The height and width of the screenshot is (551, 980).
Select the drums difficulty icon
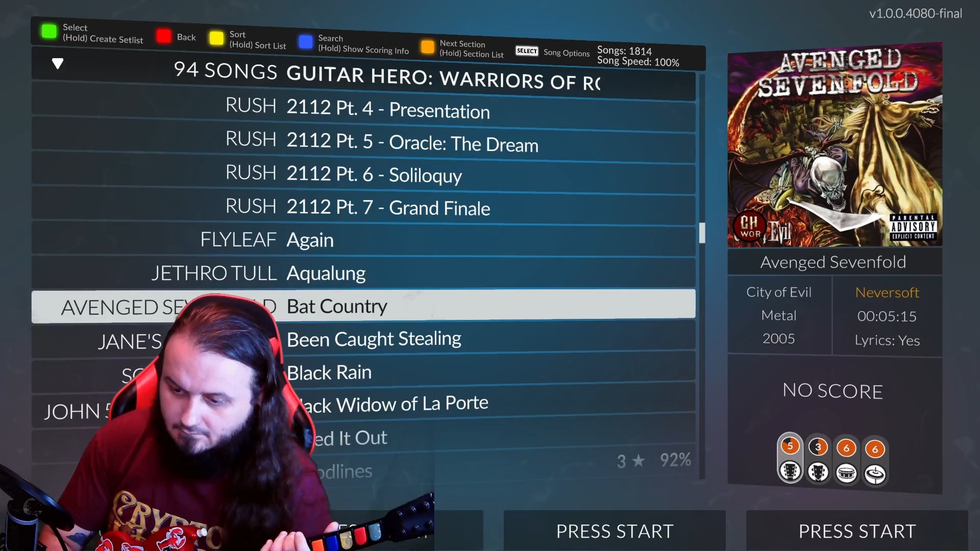tap(846, 473)
